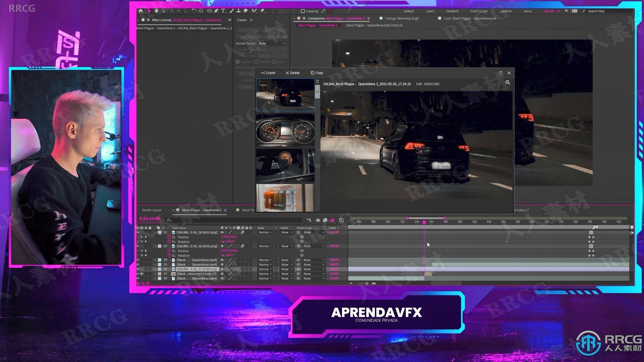The height and width of the screenshot is (362, 644).
Task: Select the Ellipse shape tool
Action: click(x=209, y=11)
